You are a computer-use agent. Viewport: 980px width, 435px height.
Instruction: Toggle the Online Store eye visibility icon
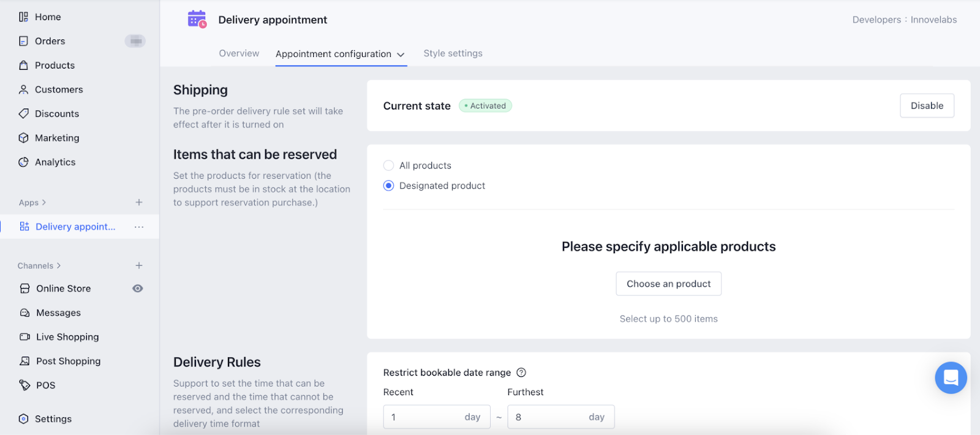tap(138, 289)
